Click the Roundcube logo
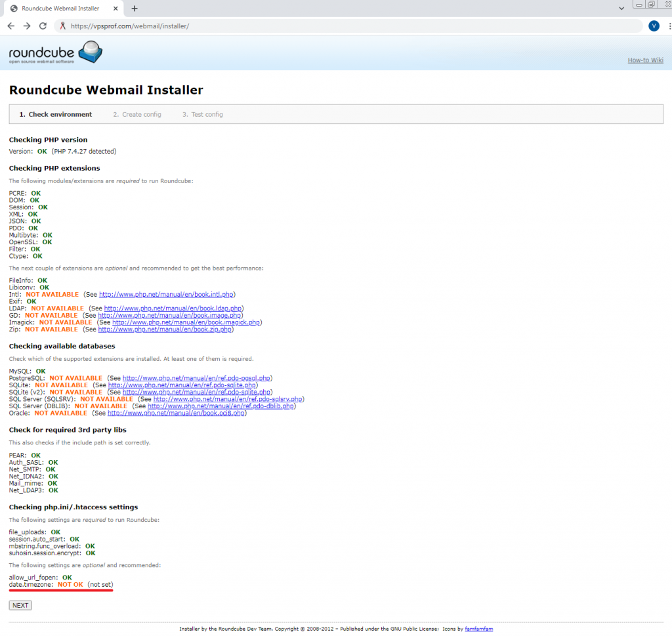This screenshot has height=636, width=672. (55, 53)
